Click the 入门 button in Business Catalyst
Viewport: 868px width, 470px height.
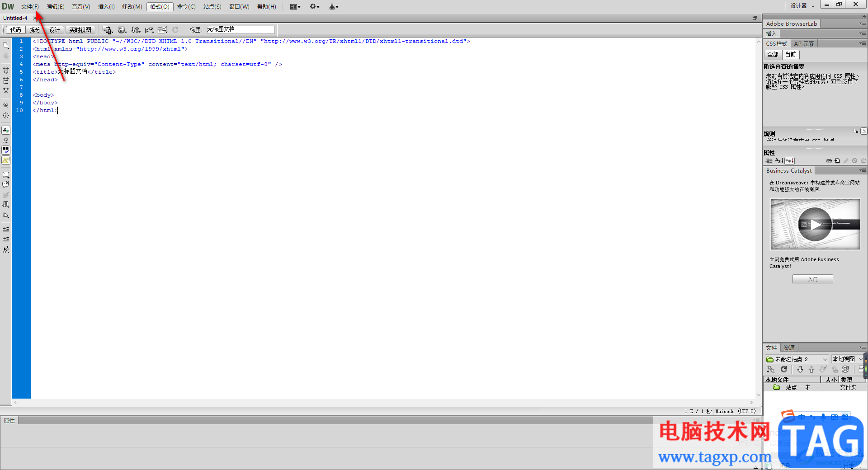click(x=812, y=279)
